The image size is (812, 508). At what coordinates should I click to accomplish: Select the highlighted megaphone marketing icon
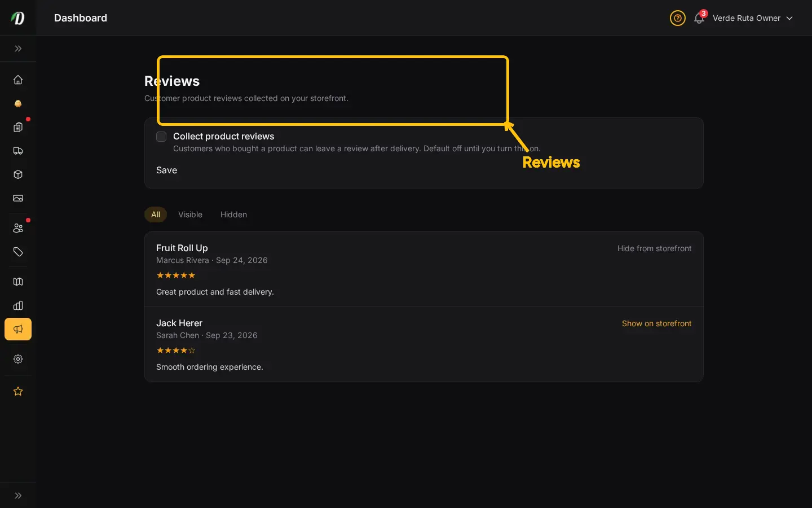point(18,329)
